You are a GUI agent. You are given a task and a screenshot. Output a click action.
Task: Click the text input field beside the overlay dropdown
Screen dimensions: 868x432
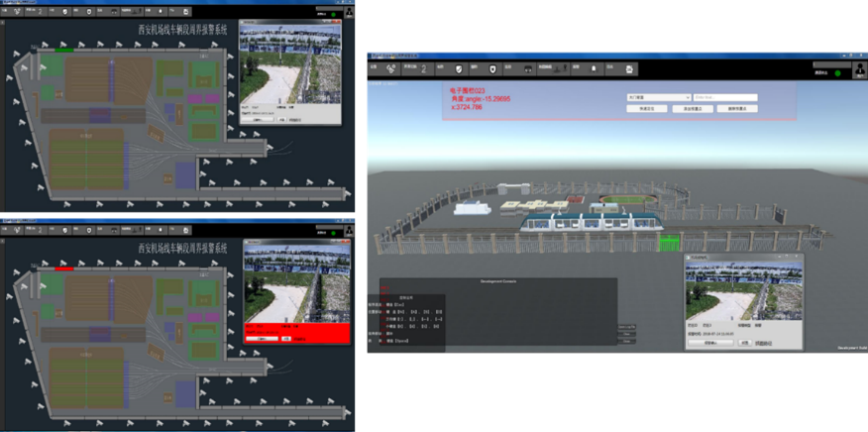tap(725, 97)
